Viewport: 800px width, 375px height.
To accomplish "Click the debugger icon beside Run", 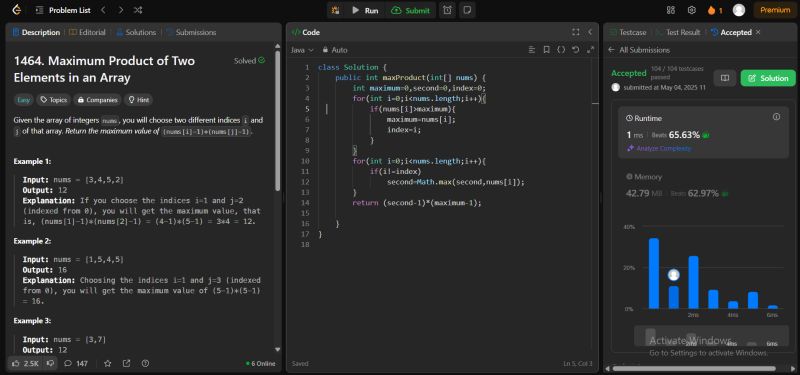I will pos(336,10).
